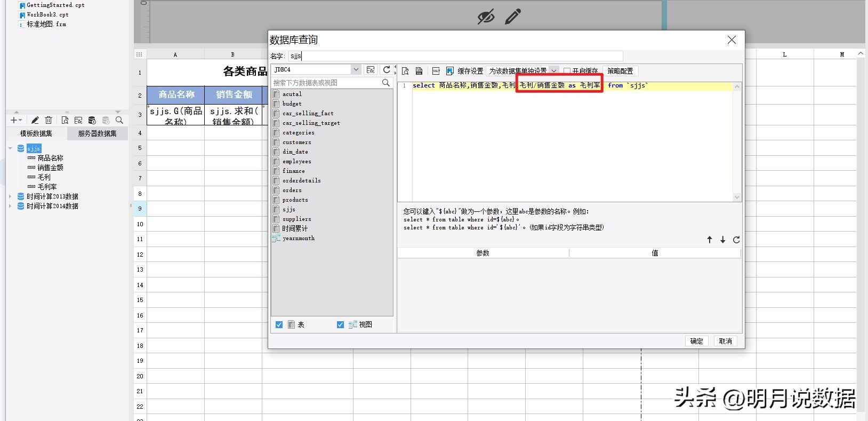Open GettingStarted.cpt in the file list
Viewport: 868px width, 421px height.
point(55,5)
